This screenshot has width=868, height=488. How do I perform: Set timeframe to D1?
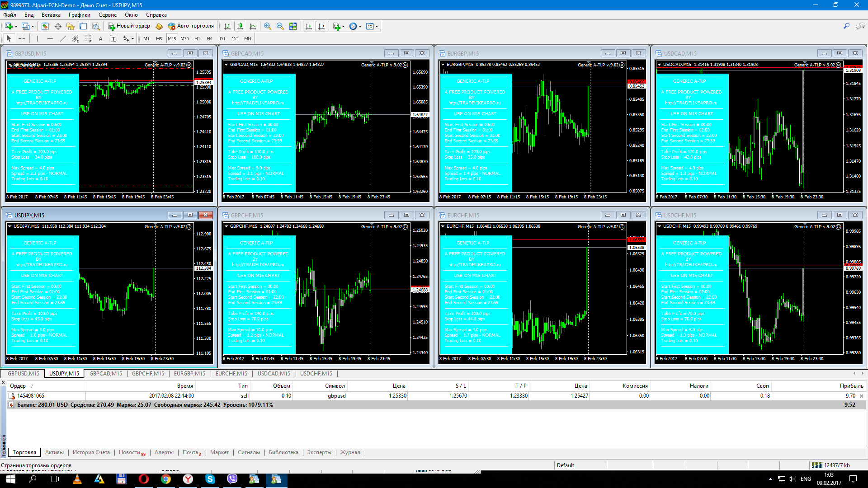(222, 38)
